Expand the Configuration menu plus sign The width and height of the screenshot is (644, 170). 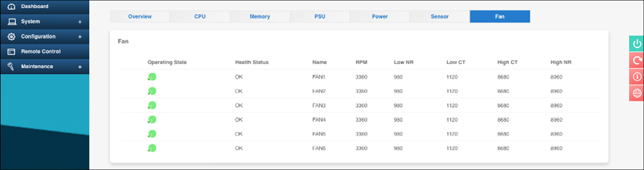click(x=80, y=37)
